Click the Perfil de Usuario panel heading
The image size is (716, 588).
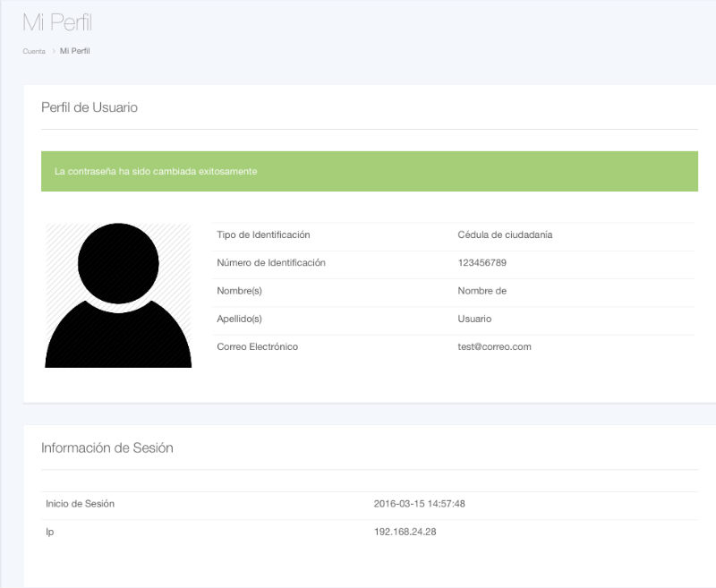pos(89,107)
